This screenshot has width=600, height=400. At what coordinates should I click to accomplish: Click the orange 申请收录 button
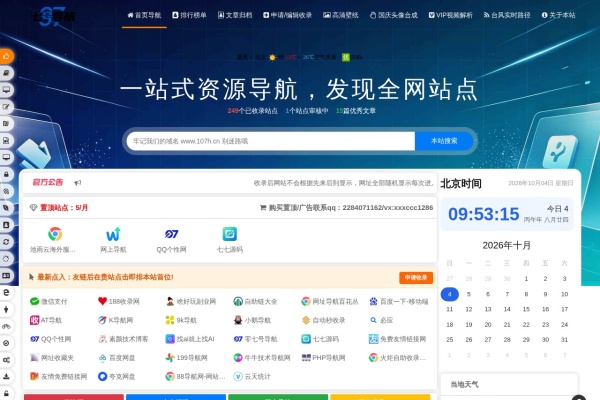click(x=416, y=278)
